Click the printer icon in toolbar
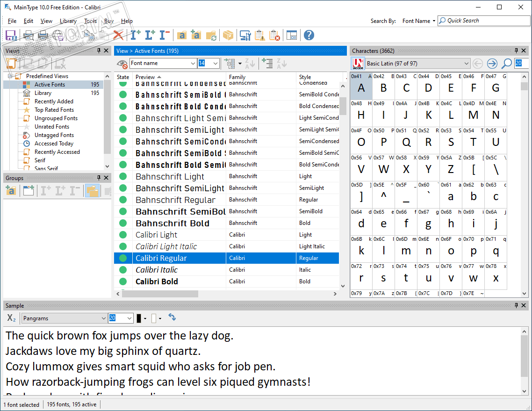The height and width of the screenshot is (411, 532). click(x=43, y=35)
